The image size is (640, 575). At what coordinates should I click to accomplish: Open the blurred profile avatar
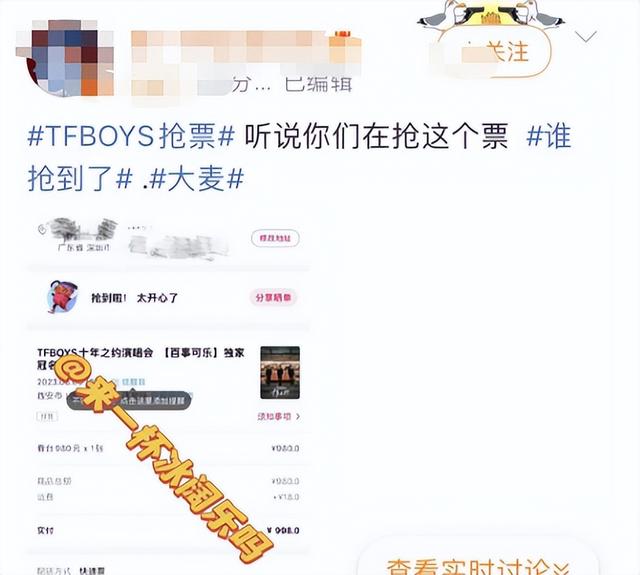point(65,58)
